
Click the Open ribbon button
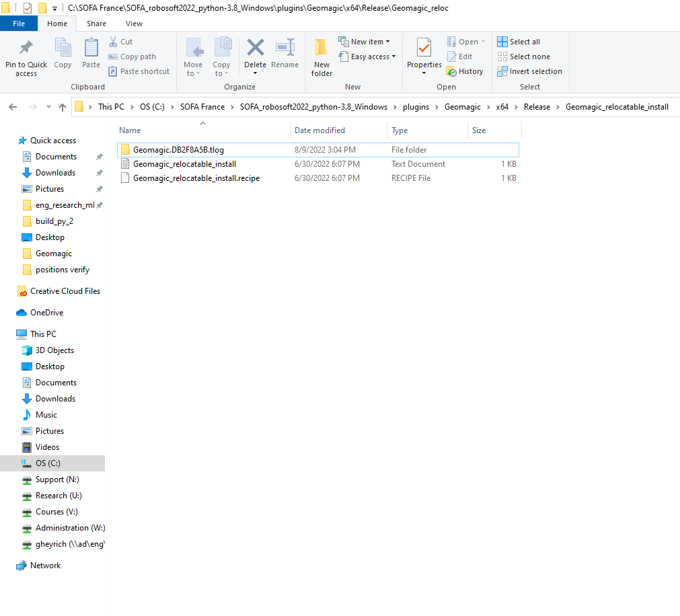466,42
